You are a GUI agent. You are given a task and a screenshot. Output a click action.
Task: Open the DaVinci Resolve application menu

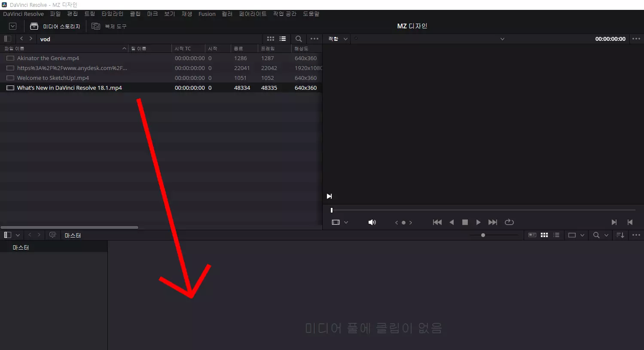tap(24, 14)
